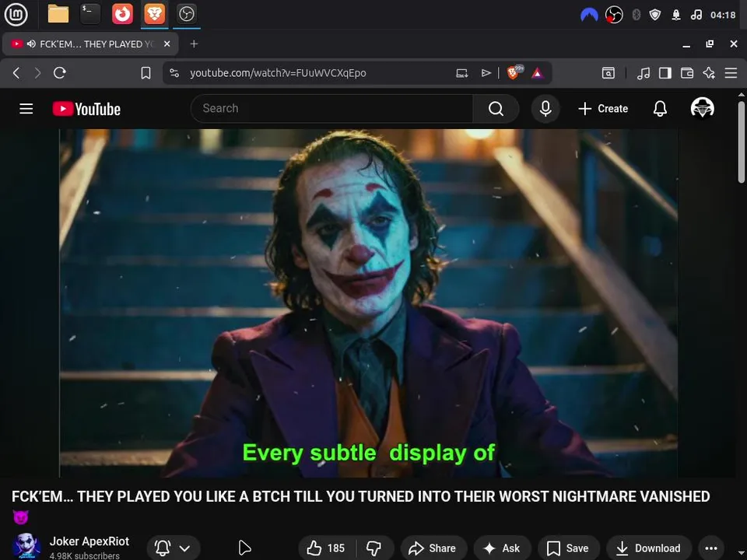
Task: Save the video to a playlist
Action: click(568, 548)
